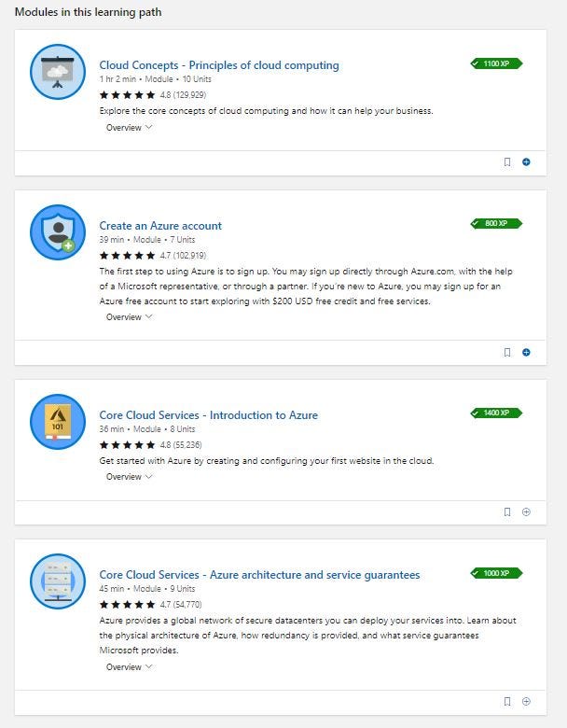
Task: Click the 1100 XP completed badge
Action: pos(496,63)
